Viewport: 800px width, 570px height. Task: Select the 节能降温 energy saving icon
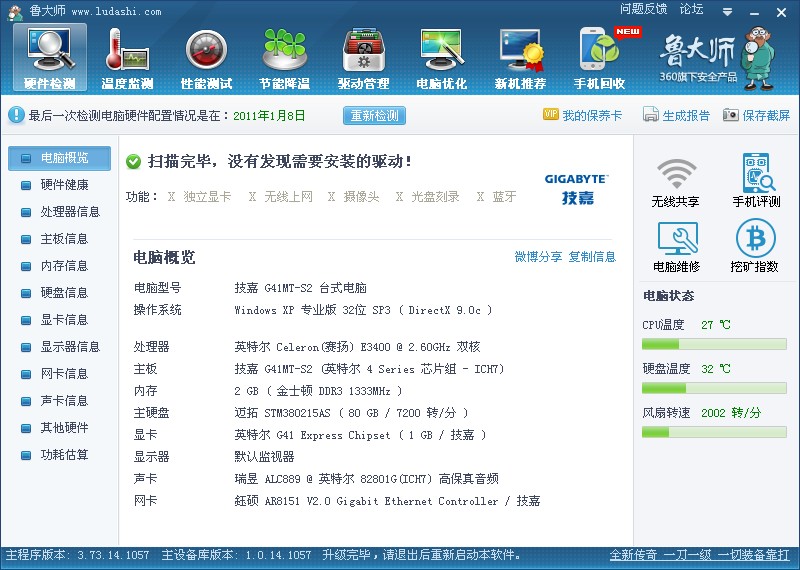tap(284, 57)
